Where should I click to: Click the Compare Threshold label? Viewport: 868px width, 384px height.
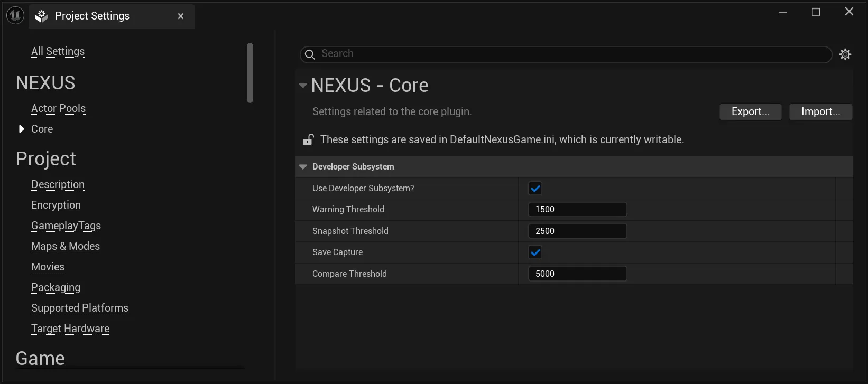349,274
